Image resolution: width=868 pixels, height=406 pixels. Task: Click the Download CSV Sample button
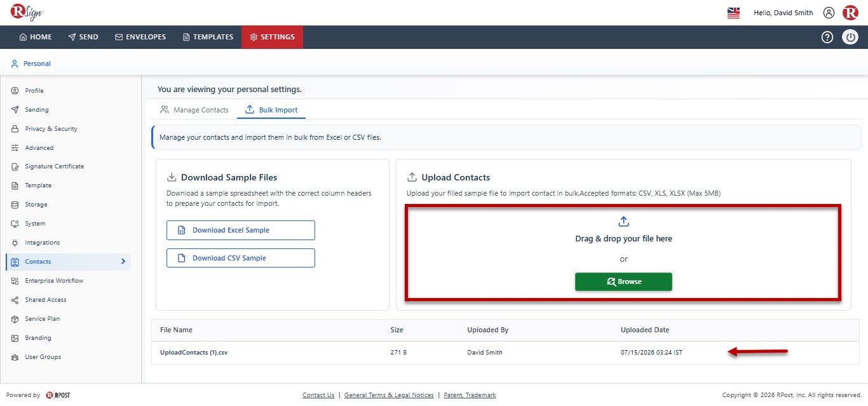241,258
